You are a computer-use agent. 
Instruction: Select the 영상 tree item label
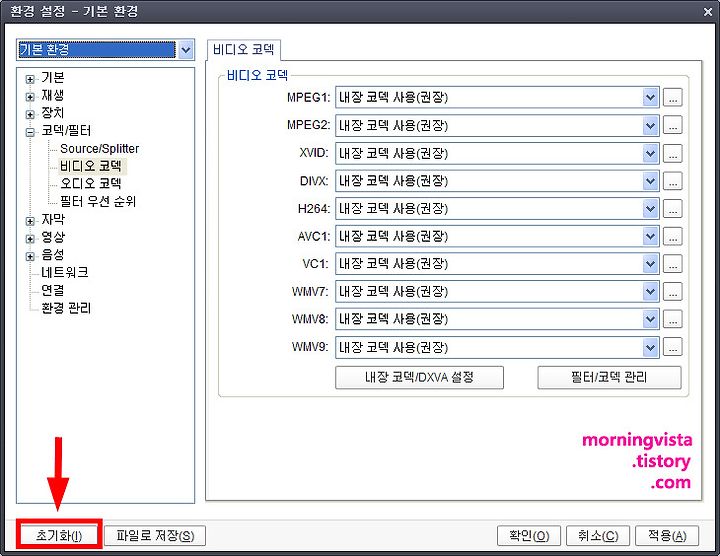point(53,237)
